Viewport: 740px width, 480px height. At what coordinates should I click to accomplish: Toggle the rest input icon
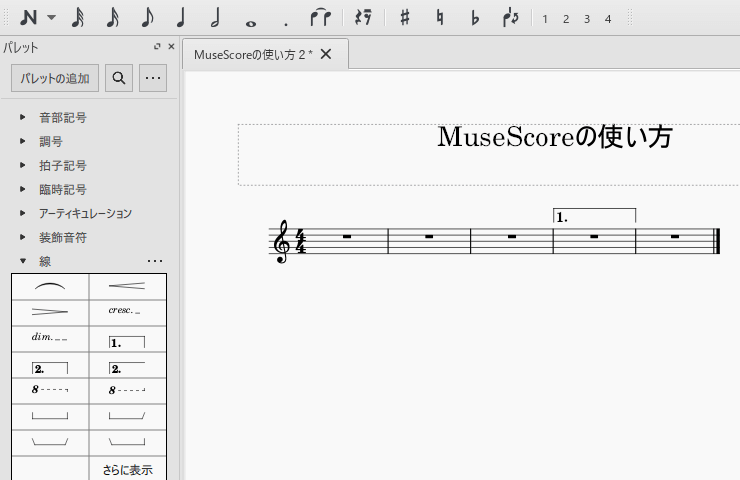pyautogui.click(x=363, y=18)
